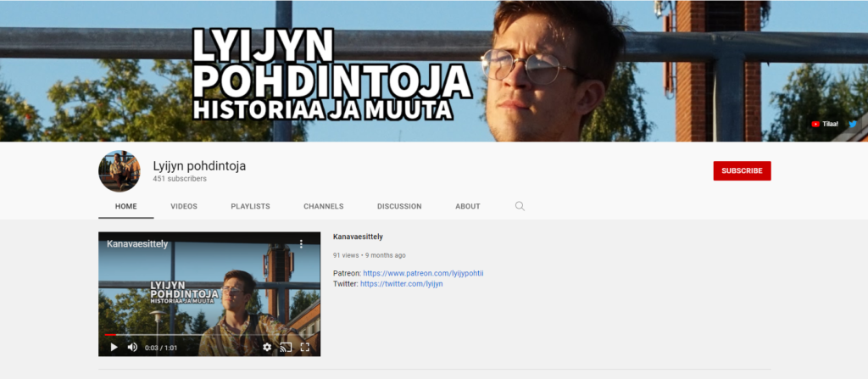Switch to the VIDEOS tab
This screenshot has width=868, height=379.
tap(184, 206)
